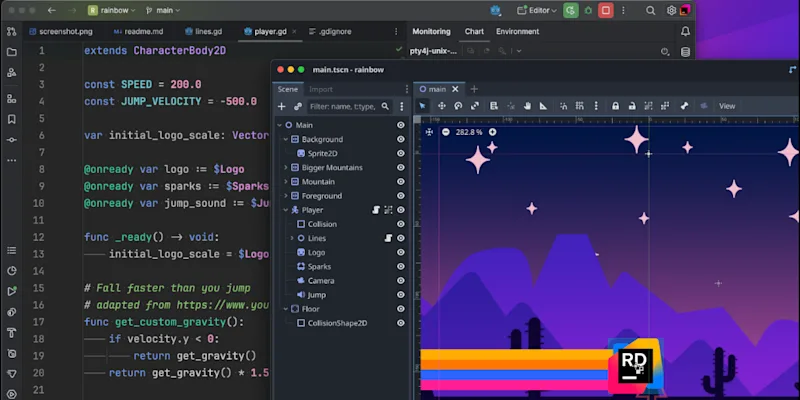Choose the Move Mode tool in Godot toolbar

point(442,106)
